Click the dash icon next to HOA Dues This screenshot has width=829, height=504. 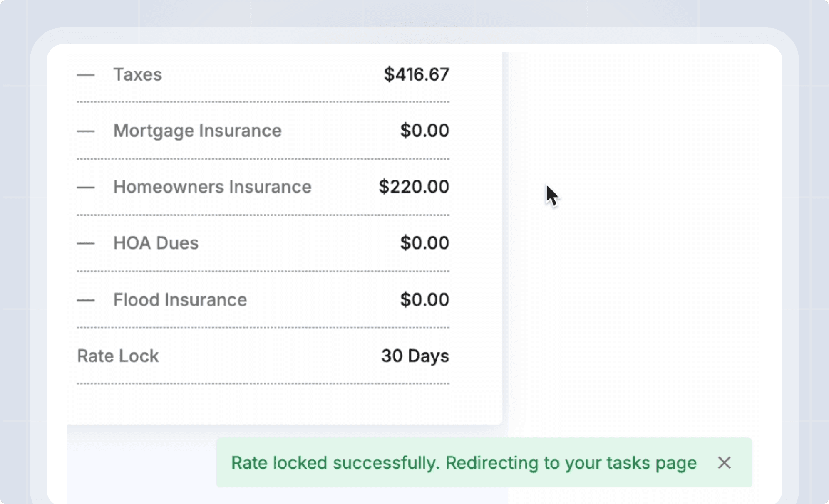tap(86, 243)
